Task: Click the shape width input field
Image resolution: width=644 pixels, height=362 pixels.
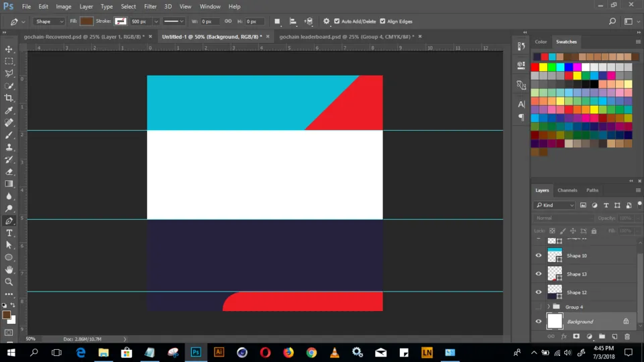Action: pyautogui.click(x=209, y=21)
